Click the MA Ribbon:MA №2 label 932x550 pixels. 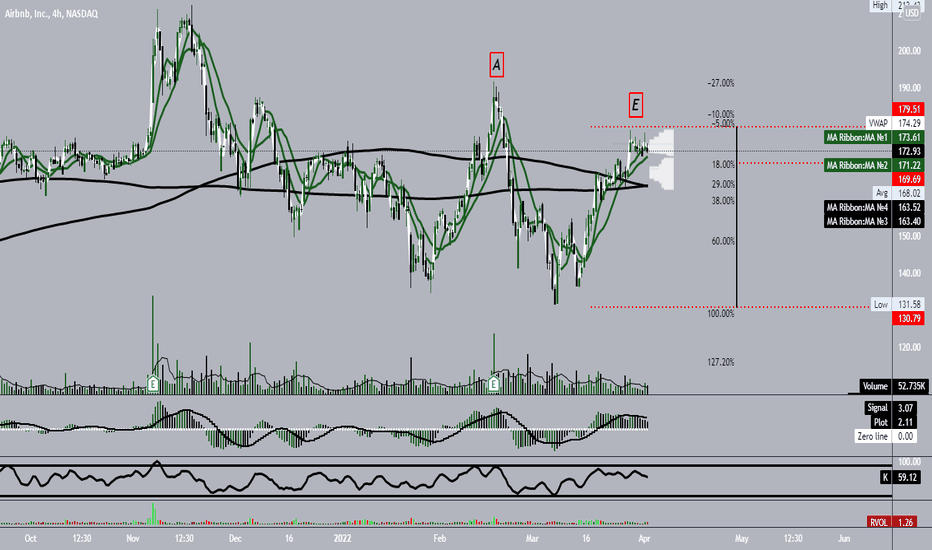(x=874, y=165)
